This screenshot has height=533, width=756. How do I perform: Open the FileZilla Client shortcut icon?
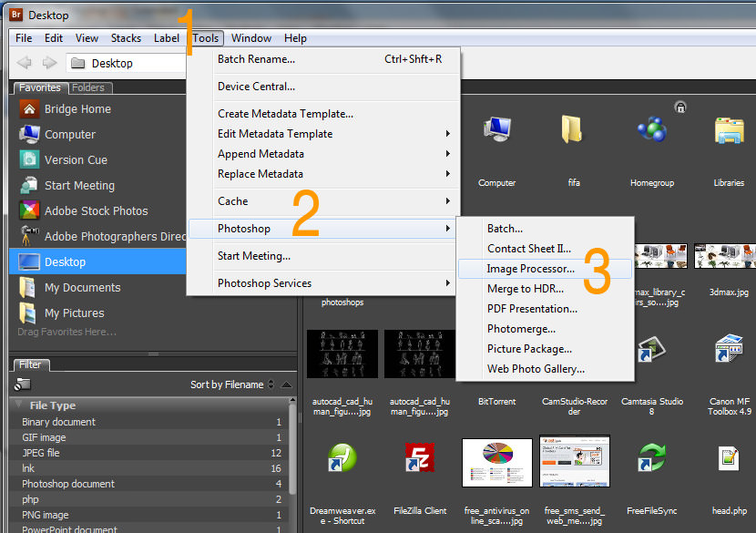(x=419, y=457)
